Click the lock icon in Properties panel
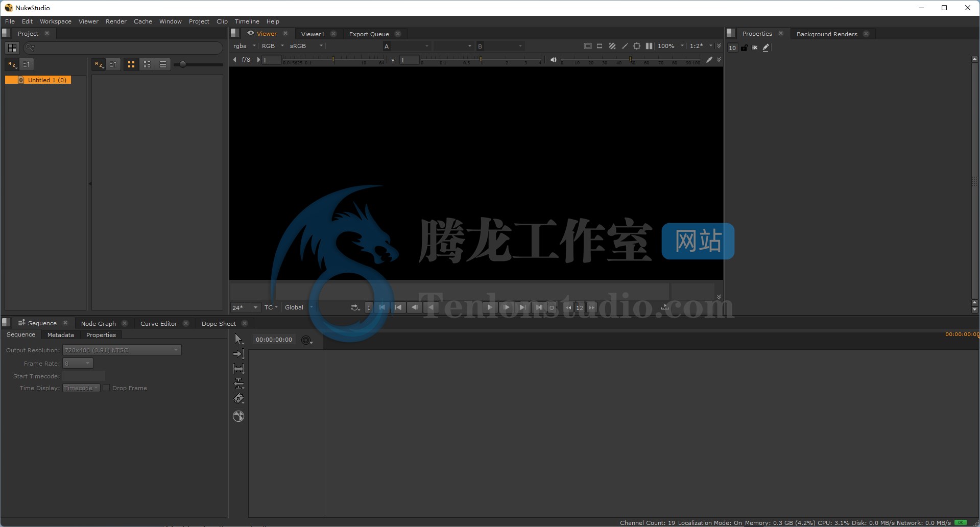Viewport: 980px width, 527px height. [x=744, y=47]
